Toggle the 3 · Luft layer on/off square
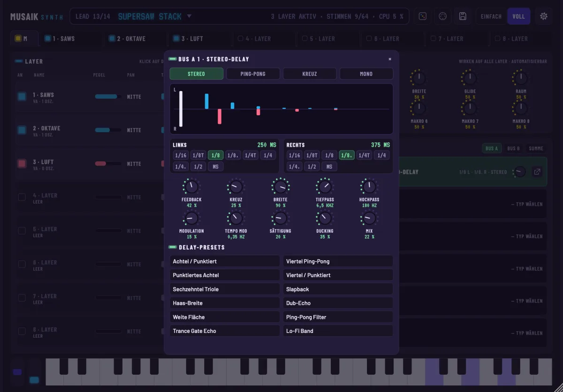This screenshot has height=392, width=563. pyautogui.click(x=22, y=164)
